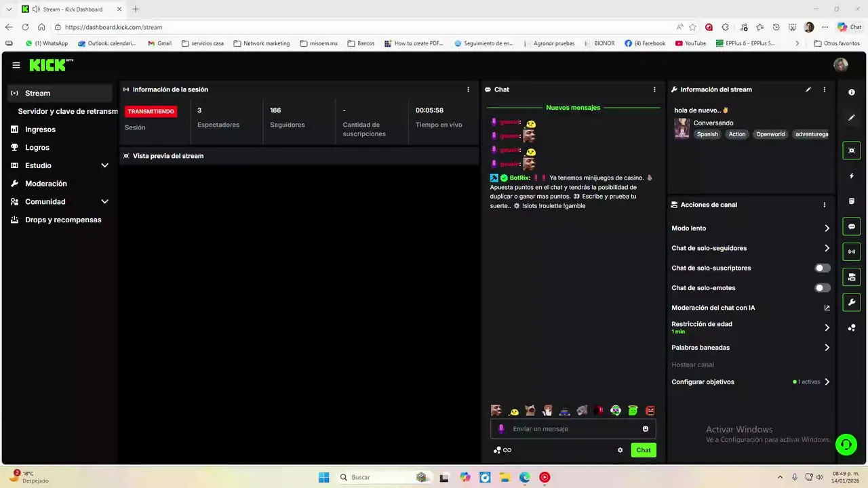Toggle Chat de solo-emotes switch

click(822, 288)
